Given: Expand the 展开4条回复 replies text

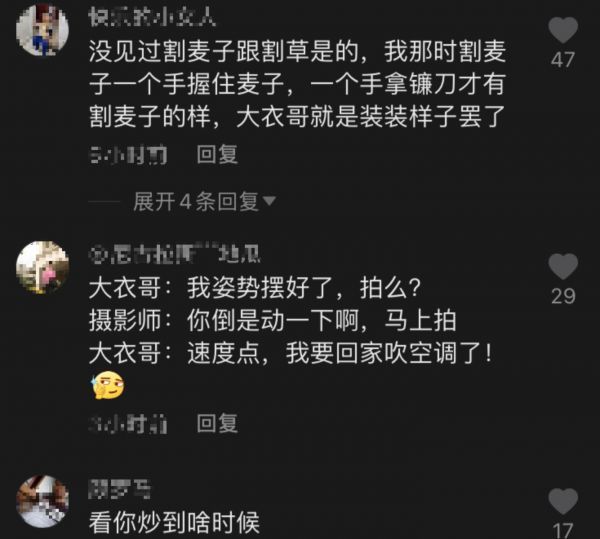Looking at the screenshot, I should tap(196, 201).
